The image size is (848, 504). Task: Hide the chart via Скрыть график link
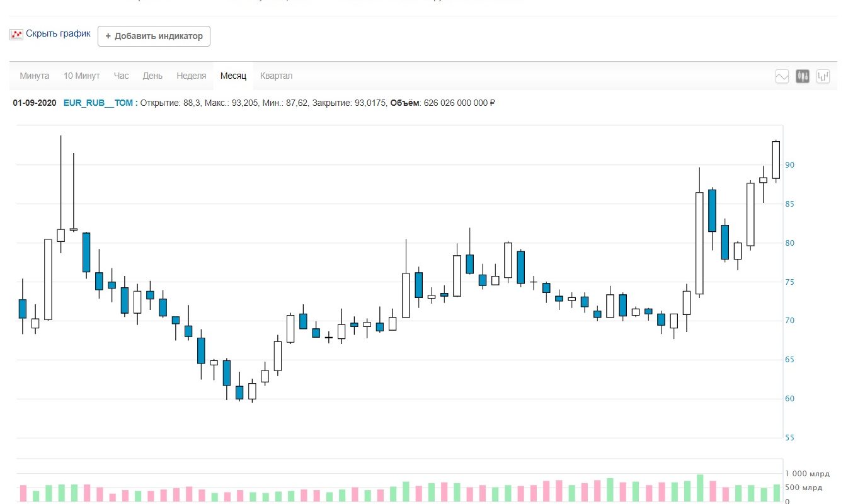tap(58, 34)
